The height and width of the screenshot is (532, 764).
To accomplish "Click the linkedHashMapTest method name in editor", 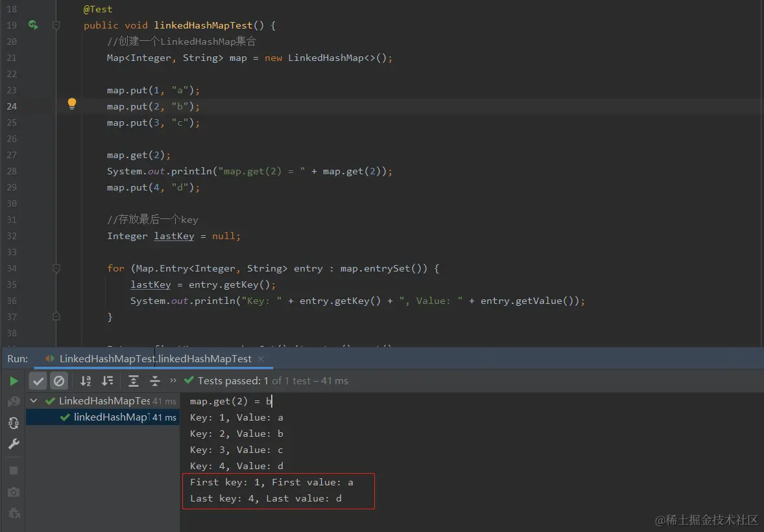I will click(x=203, y=25).
